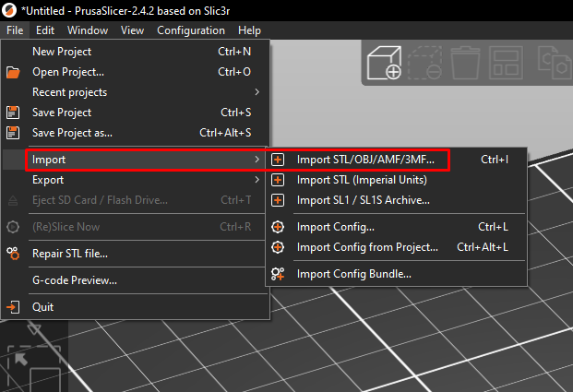The image size is (573, 392).
Task: Select Repair STL file option
Action: [x=70, y=254]
